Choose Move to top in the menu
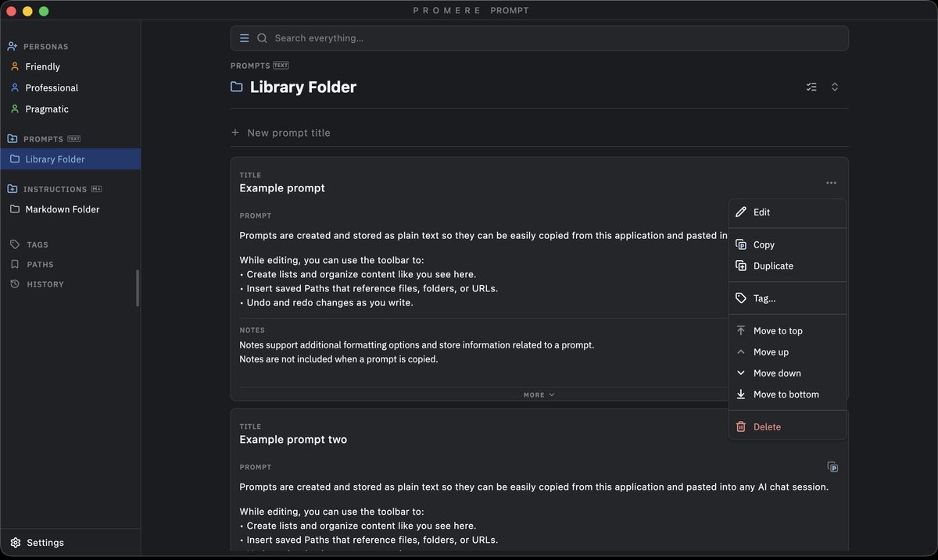Viewport: 938px width, 560px height. tap(788, 331)
